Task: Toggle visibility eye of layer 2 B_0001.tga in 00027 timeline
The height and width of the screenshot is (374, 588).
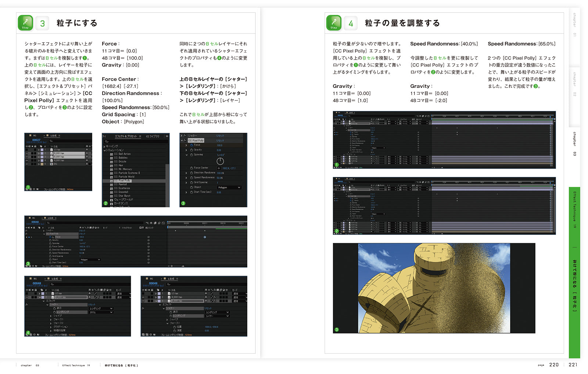Action: point(27,153)
